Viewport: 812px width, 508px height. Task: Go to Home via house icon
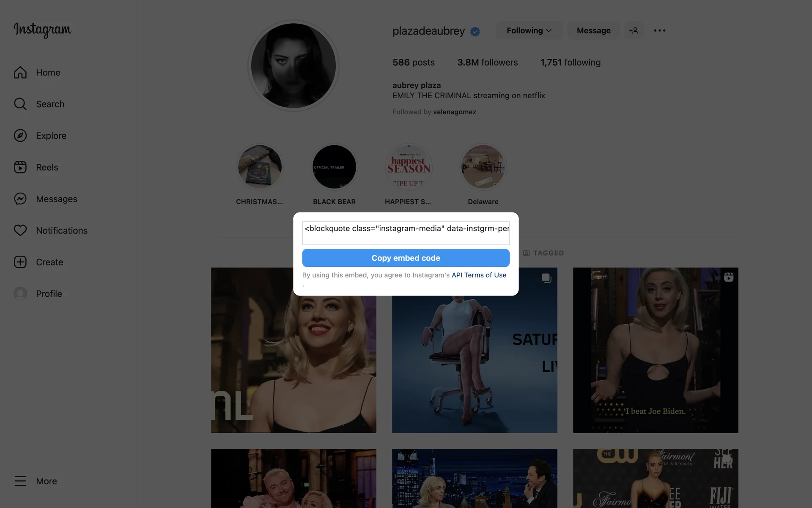[x=20, y=72]
